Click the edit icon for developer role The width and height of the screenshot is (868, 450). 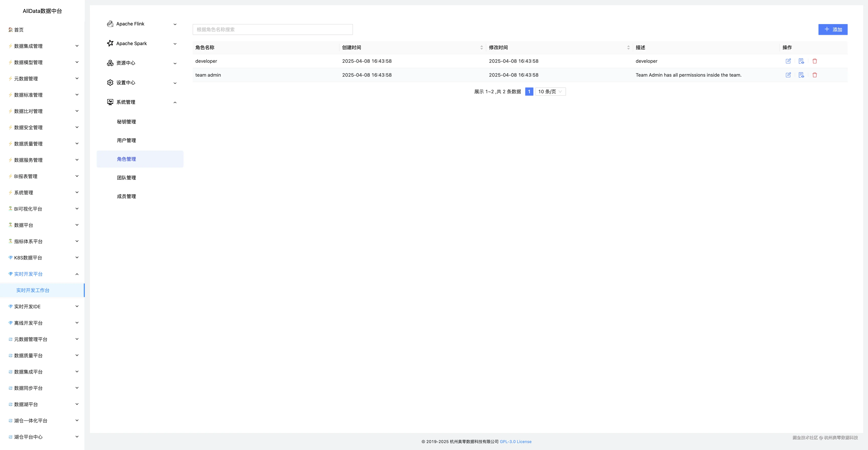pos(788,61)
